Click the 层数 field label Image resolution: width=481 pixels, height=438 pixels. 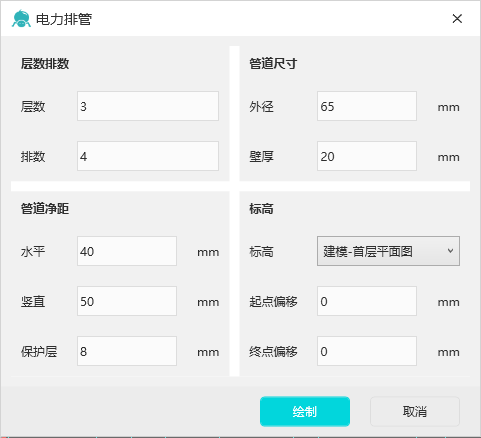pos(33,107)
